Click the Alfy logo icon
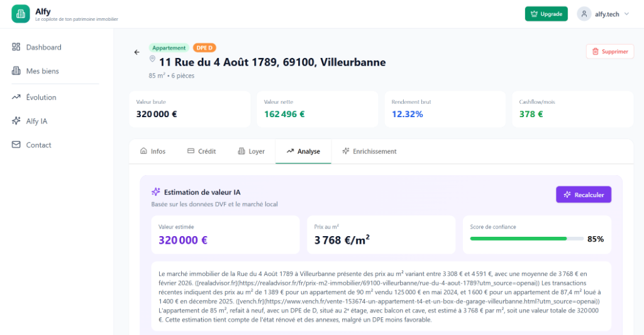This screenshot has width=644, height=335. tap(21, 14)
